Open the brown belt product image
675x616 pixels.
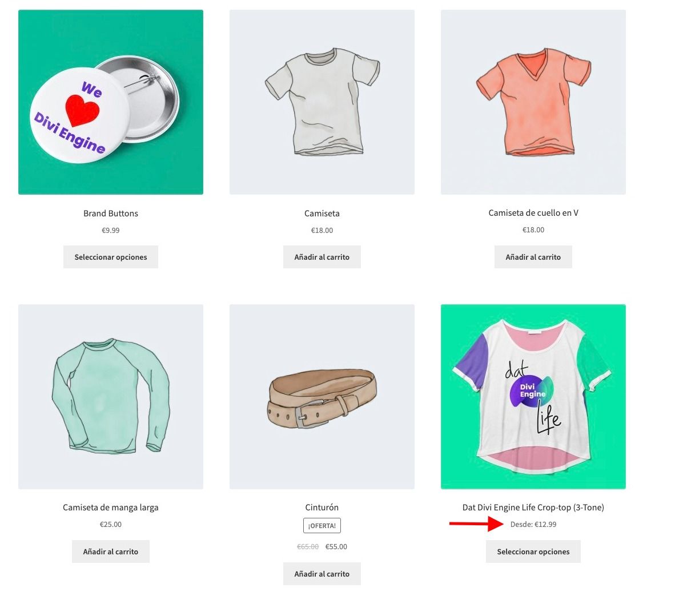point(322,396)
